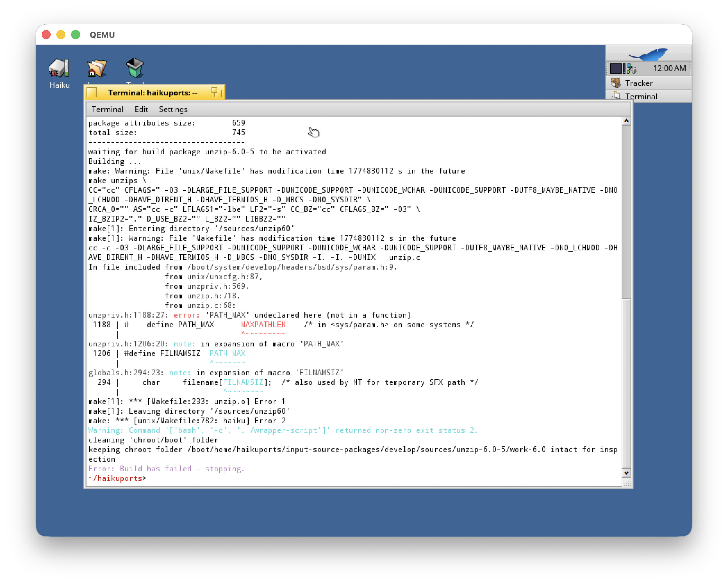Click the 12:00 AM clock

click(669, 69)
